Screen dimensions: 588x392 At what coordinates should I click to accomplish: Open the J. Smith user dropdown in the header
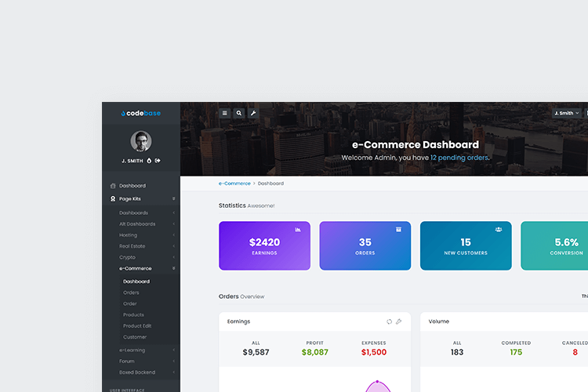click(x=566, y=113)
